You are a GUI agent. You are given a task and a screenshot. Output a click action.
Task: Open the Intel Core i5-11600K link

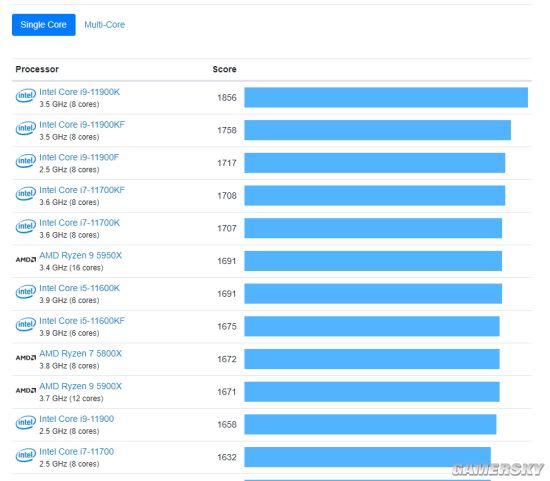click(x=80, y=288)
